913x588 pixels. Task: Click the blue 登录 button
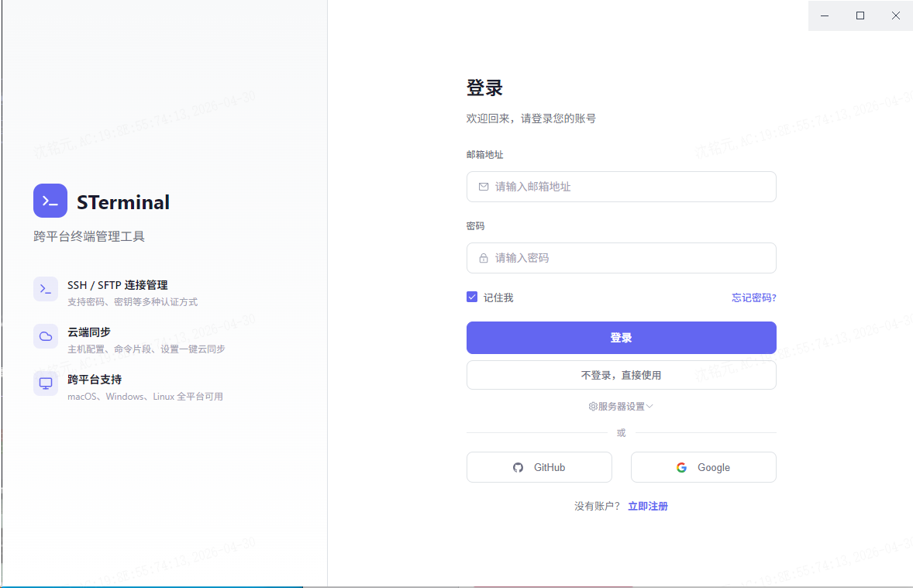tap(622, 338)
